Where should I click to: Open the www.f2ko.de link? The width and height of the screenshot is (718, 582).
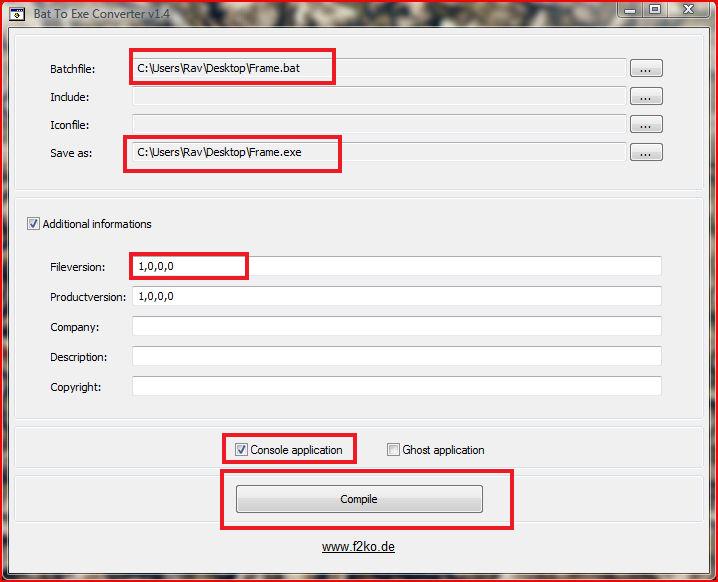[358, 547]
